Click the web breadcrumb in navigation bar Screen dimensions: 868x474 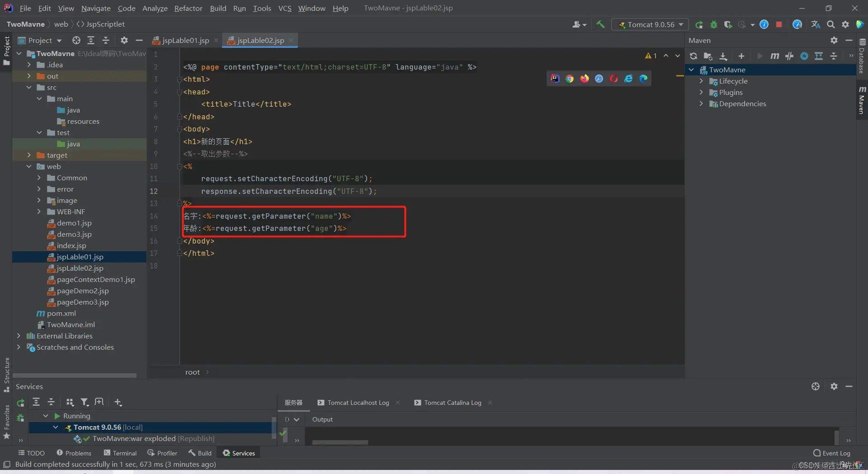[61, 24]
